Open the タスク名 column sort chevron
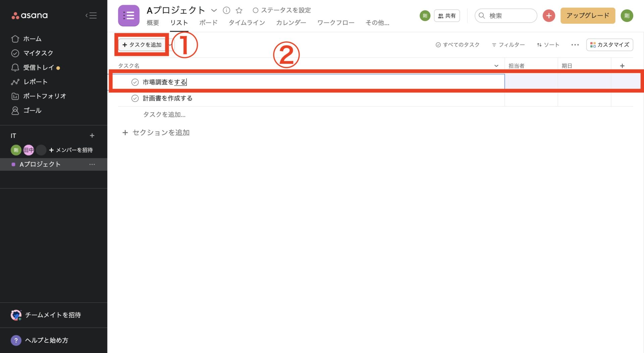 [496, 66]
